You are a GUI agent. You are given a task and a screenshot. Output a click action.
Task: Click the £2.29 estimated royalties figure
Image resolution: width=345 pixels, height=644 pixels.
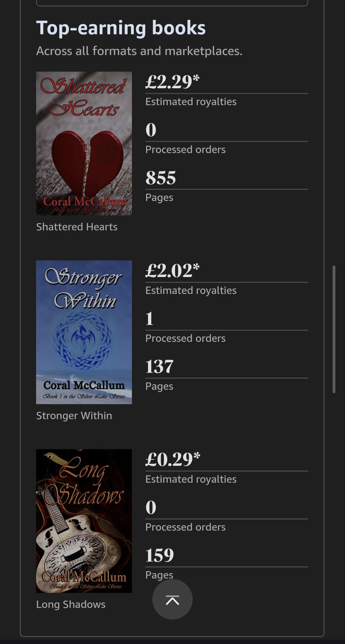(172, 82)
